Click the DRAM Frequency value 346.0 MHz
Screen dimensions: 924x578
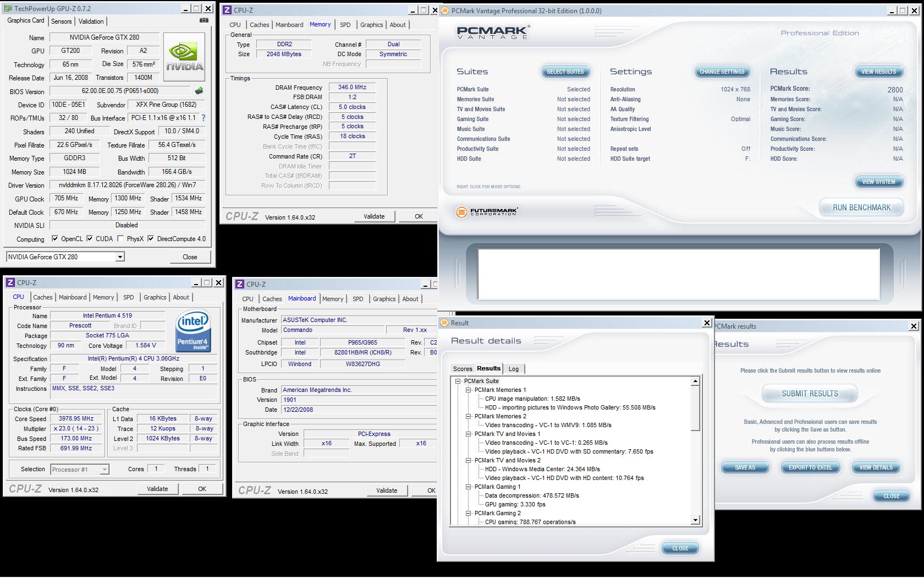pyautogui.click(x=352, y=87)
